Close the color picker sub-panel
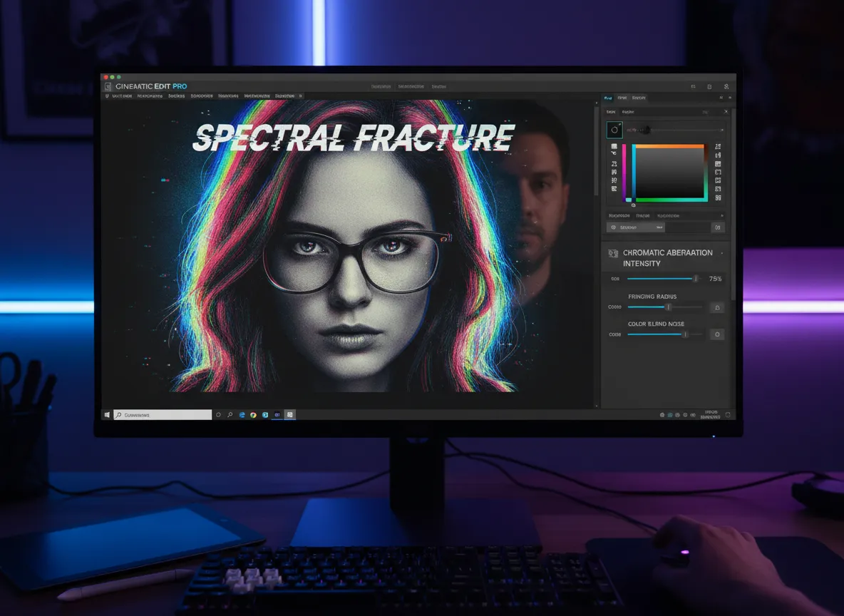This screenshot has height=616, width=844. pos(726,112)
